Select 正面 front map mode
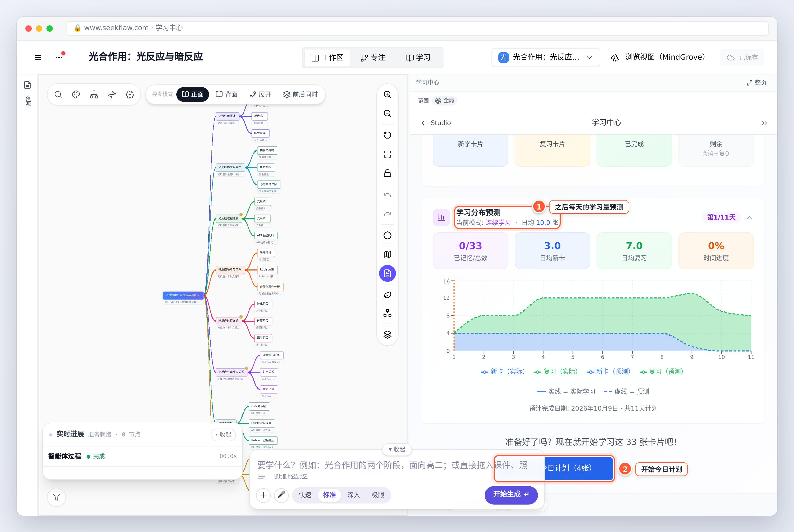Image resolution: width=794 pixels, height=532 pixels. point(193,94)
